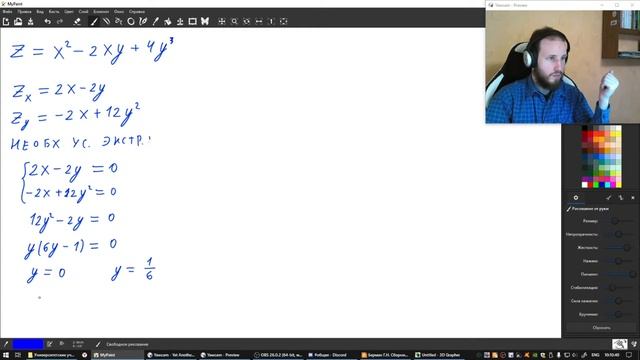Select the Ellipse drawing tool
Screen dimensions: 640x360
[x=131, y=21]
